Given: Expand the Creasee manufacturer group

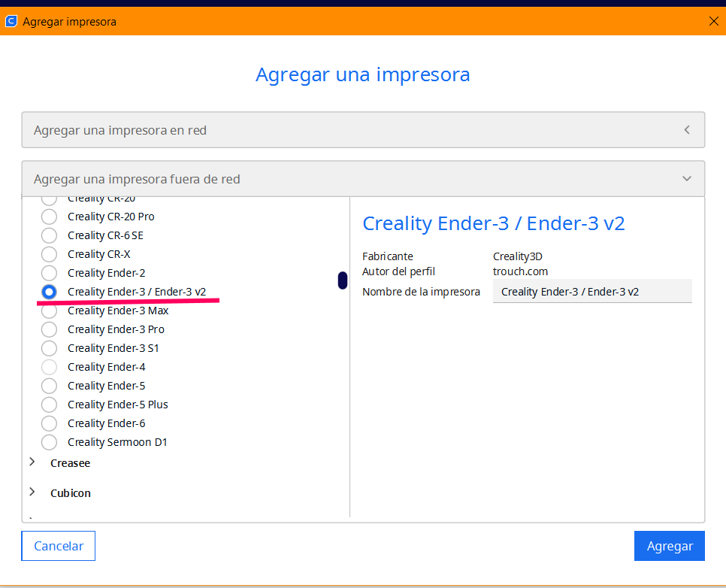Looking at the screenshot, I should (x=32, y=462).
